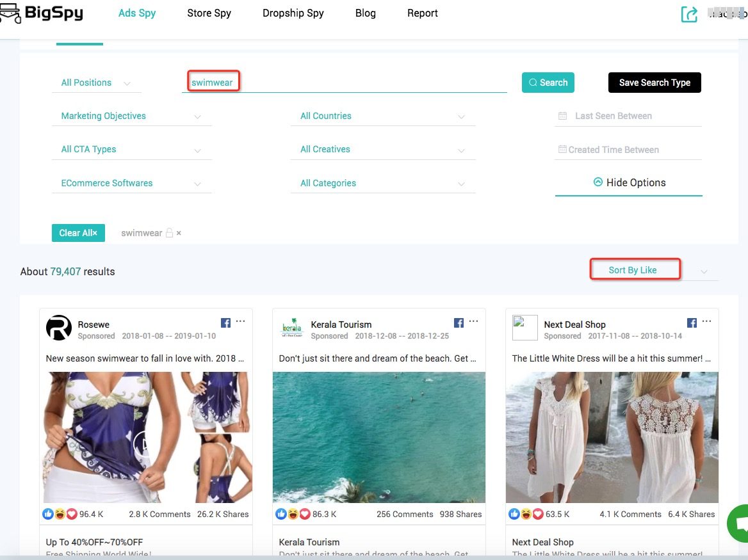748x560 pixels.
Task: Go to Ads Spy tab
Action: [137, 13]
